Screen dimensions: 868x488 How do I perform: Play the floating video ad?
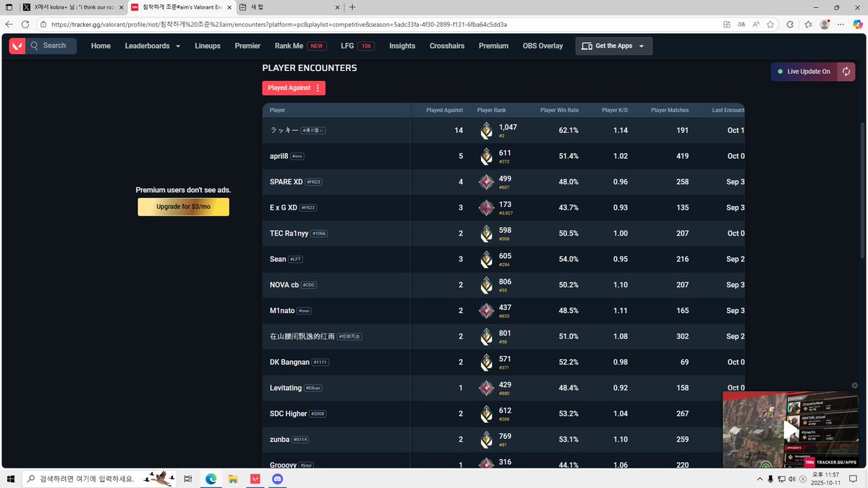(789, 430)
